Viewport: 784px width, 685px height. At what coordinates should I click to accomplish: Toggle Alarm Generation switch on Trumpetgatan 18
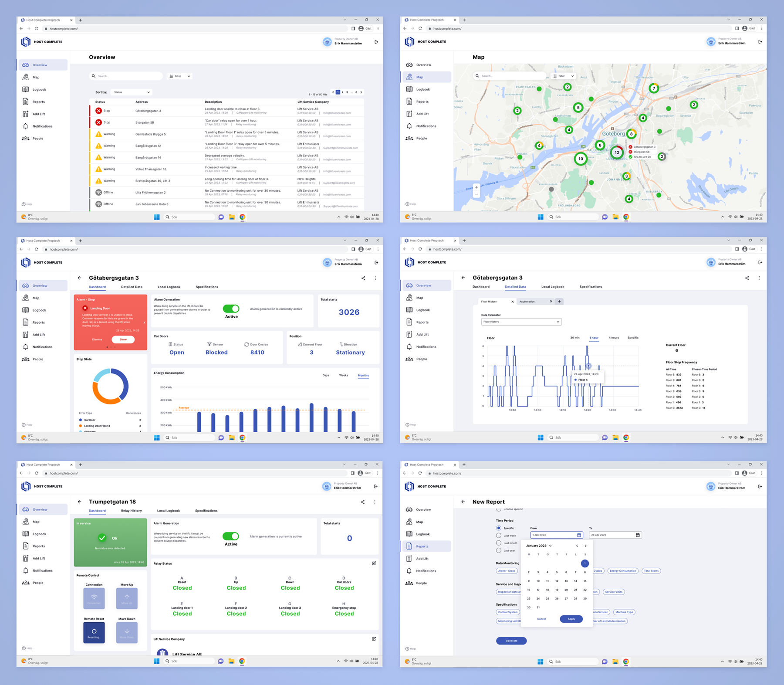230,536
